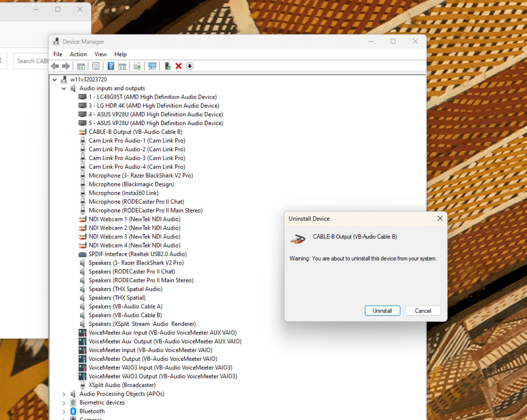Collapse Audio inputs and outputs category
Screen dimensions: 527x420
[64, 89]
